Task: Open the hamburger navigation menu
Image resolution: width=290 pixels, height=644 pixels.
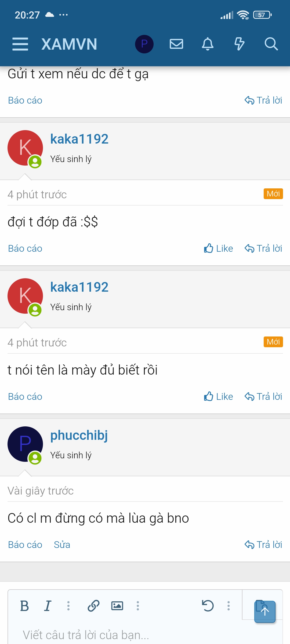Action: [x=20, y=44]
